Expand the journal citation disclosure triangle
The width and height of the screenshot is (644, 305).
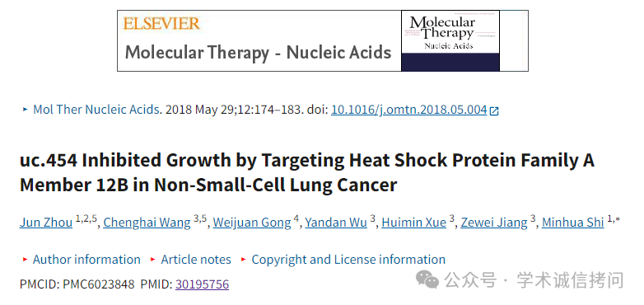tap(25, 110)
